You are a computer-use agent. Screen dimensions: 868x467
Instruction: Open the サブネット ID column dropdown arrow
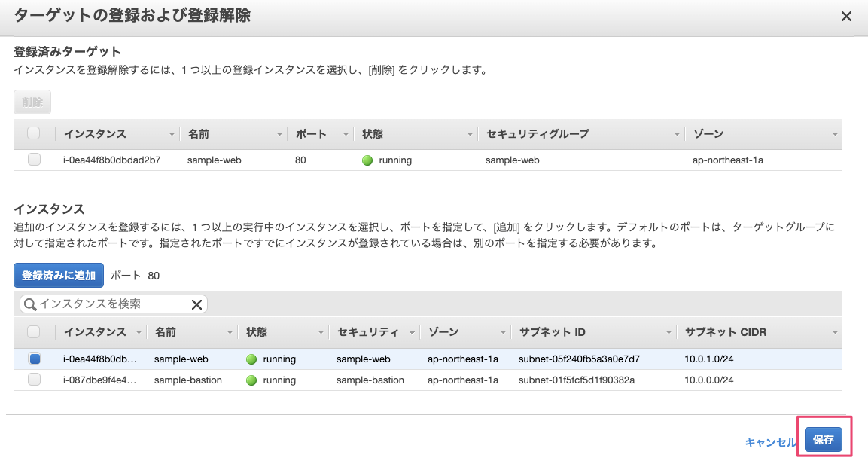[669, 333]
